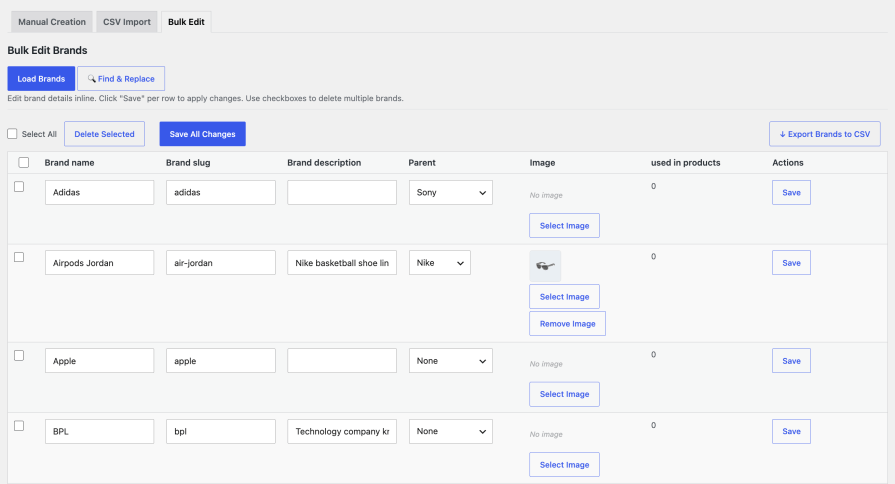This screenshot has width=895, height=484.
Task: Open the BPL row parent dropdown
Action: click(x=450, y=431)
